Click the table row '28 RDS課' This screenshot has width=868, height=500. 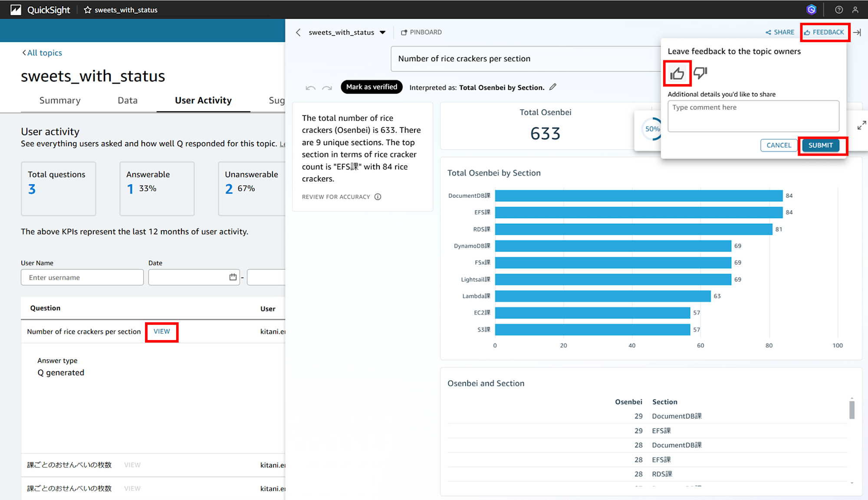pos(647,474)
